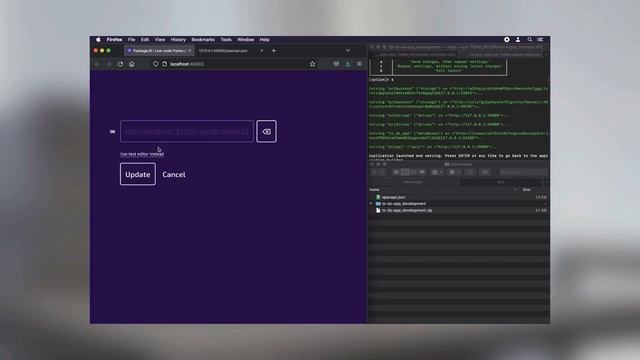Click the Finder search field

pos(523,172)
